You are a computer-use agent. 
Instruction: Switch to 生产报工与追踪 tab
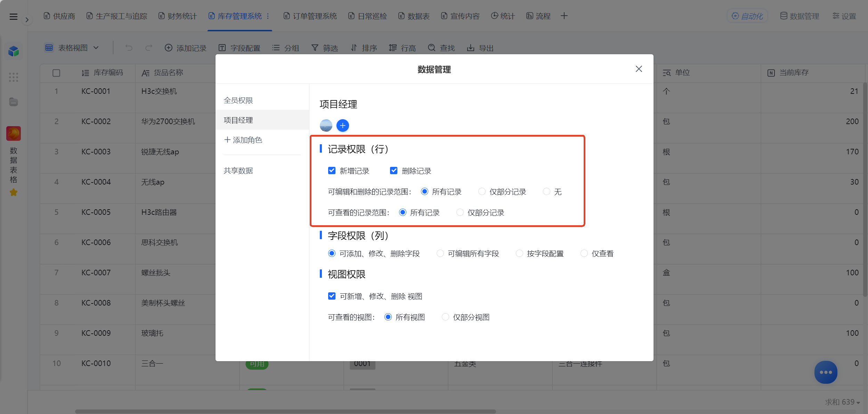[x=117, y=16]
